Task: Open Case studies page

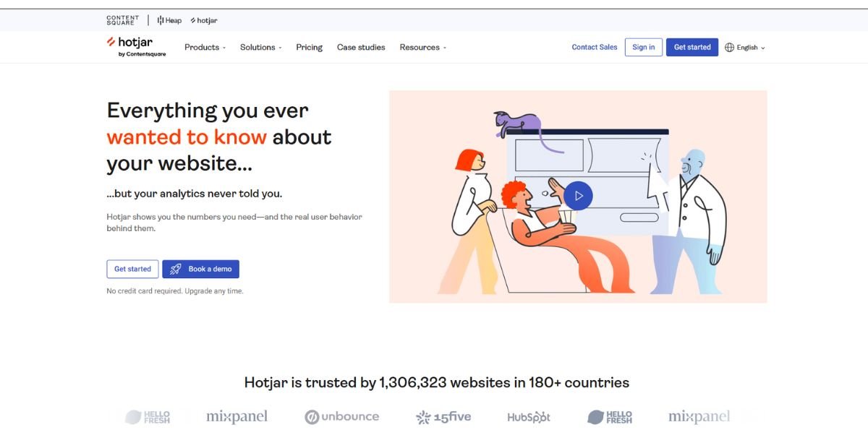Action: 361,47
